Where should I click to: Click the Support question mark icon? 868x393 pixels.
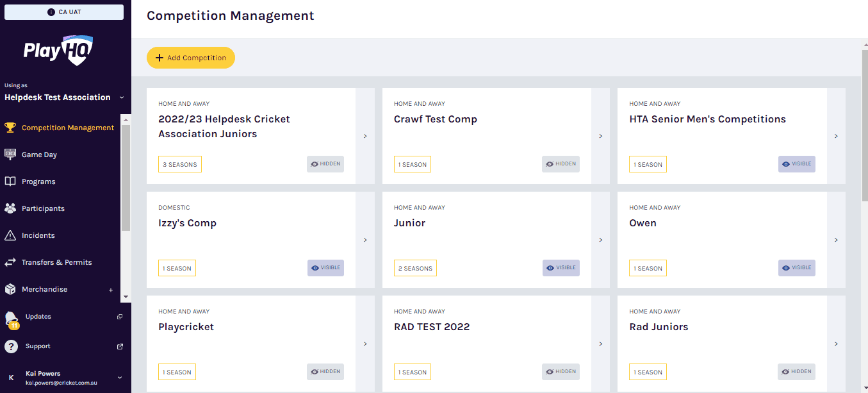[x=11, y=346]
